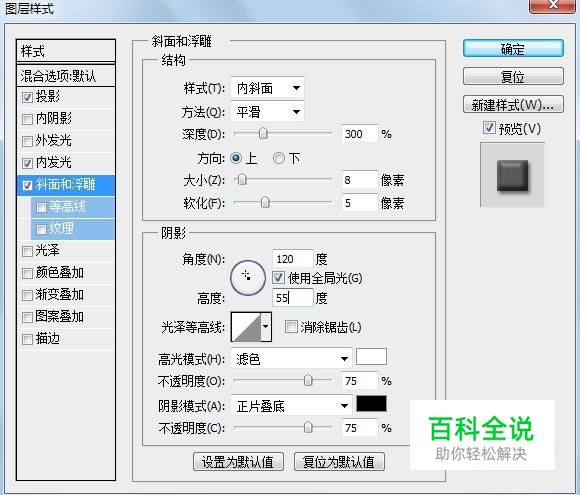This screenshot has height=495, width=580.
Task: Close the 图层样式 dialog
Action: point(552,5)
